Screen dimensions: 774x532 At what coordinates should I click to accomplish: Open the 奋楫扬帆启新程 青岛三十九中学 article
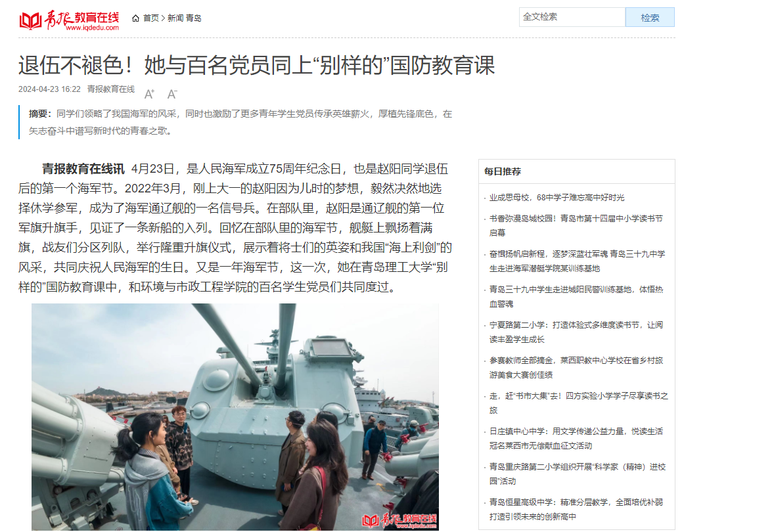pyautogui.click(x=577, y=261)
